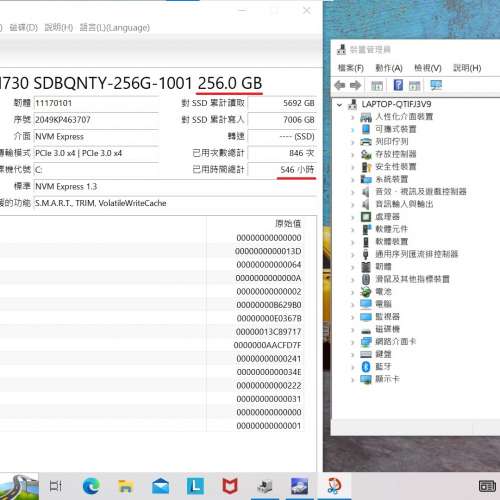Image resolution: width=500 pixels, height=500 pixels.
Task: Expand 磁碟機 node chevron
Action: (x=352, y=329)
